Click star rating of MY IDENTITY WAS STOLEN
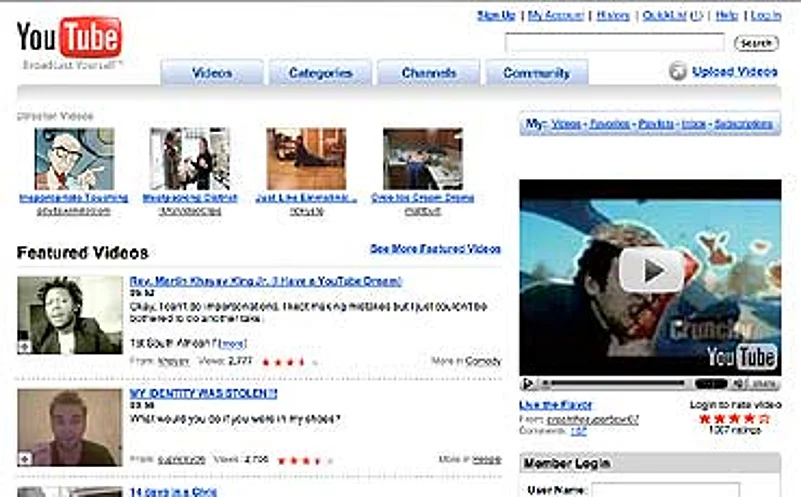The height and width of the screenshot is (497, 801). [x=305, y=461]
